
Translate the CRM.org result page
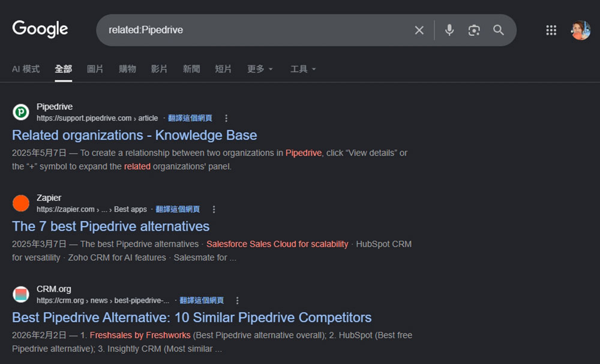click(202, 300)
